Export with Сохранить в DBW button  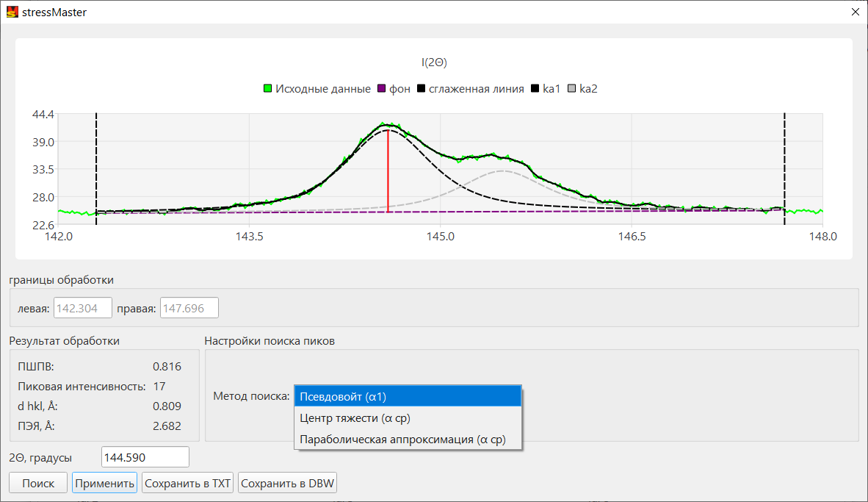(287, 483)
